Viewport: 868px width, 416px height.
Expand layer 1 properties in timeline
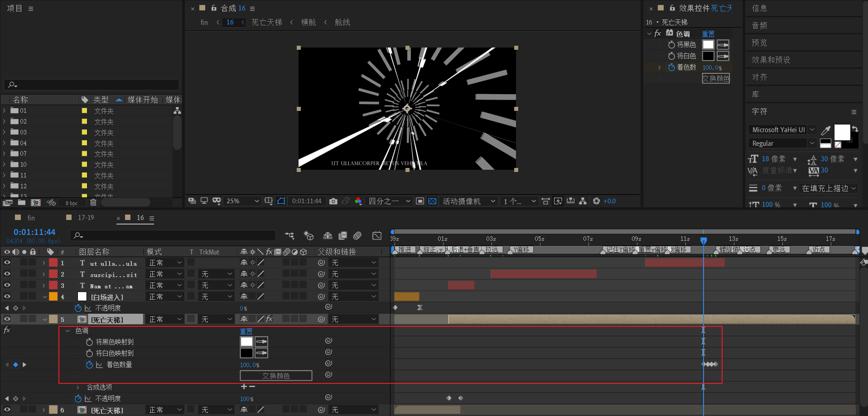(44, 263)
